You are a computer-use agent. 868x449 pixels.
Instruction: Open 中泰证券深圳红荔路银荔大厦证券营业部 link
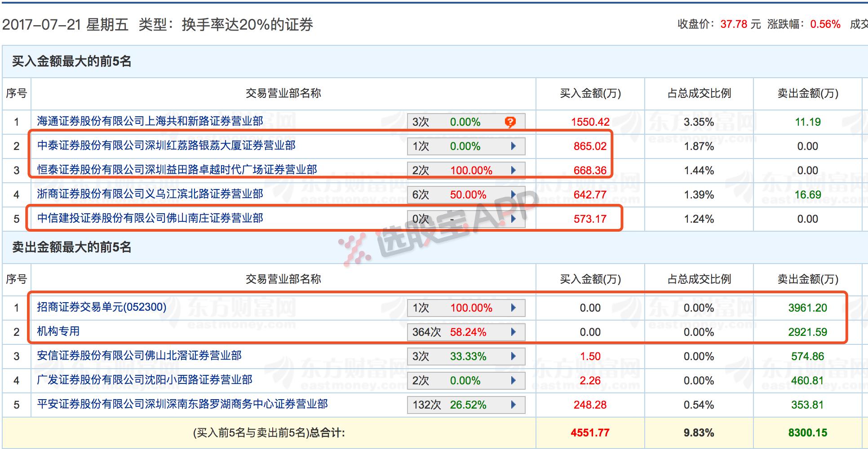166,145
